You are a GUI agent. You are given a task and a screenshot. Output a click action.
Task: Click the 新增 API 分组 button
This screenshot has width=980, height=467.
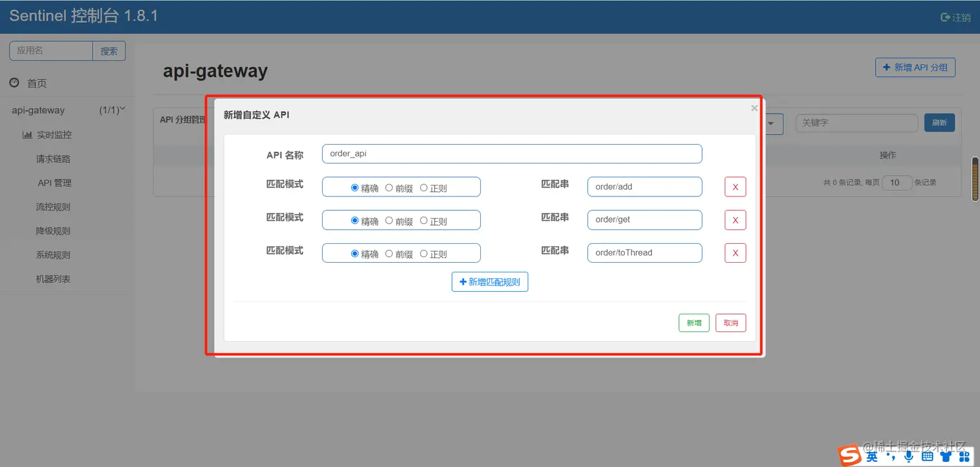coord(915,67)
